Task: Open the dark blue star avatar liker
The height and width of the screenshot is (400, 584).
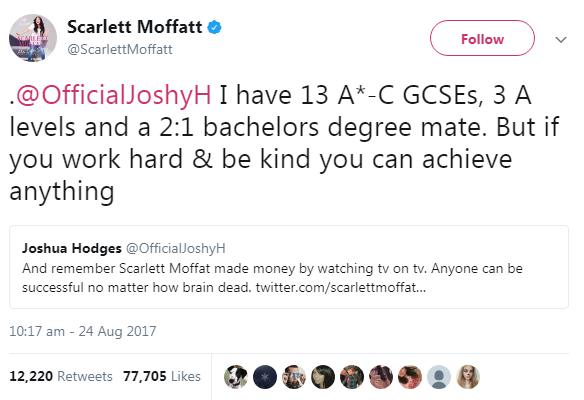Action: point(265,377)
